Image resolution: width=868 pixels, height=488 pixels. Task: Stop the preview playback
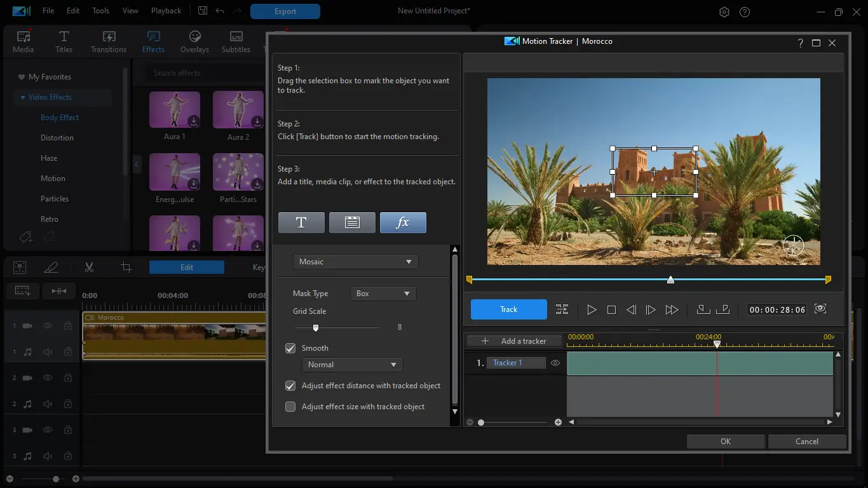611,309
